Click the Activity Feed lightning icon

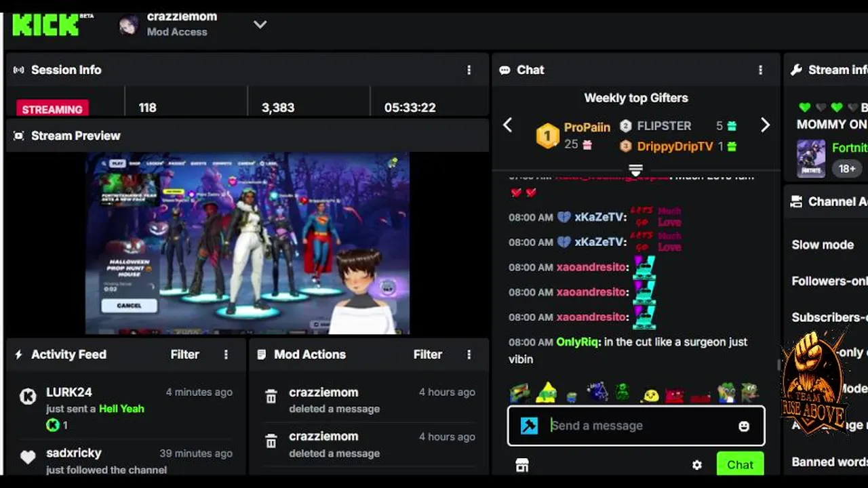(18, 354)
